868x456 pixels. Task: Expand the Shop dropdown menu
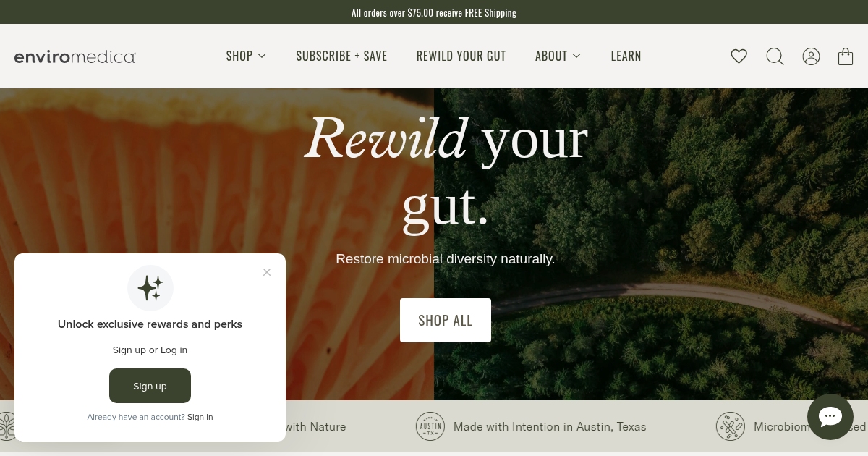pos(246,56)
